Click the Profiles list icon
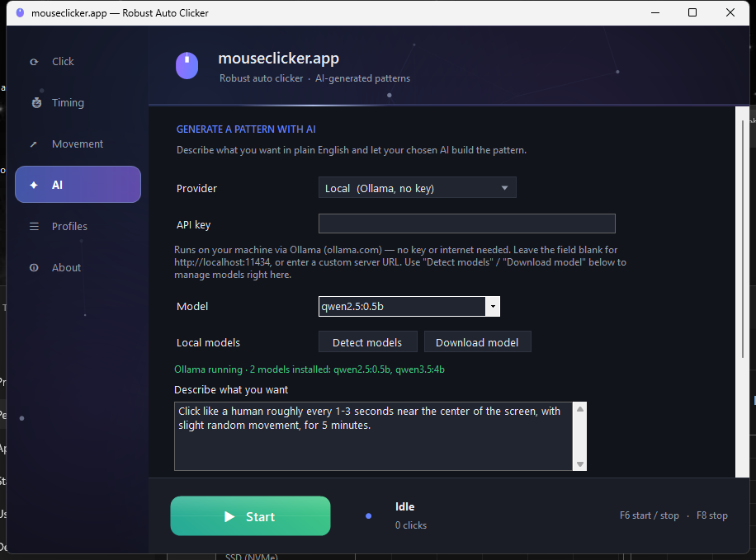This screenshot has height=560, width=756. pos(34,226)
